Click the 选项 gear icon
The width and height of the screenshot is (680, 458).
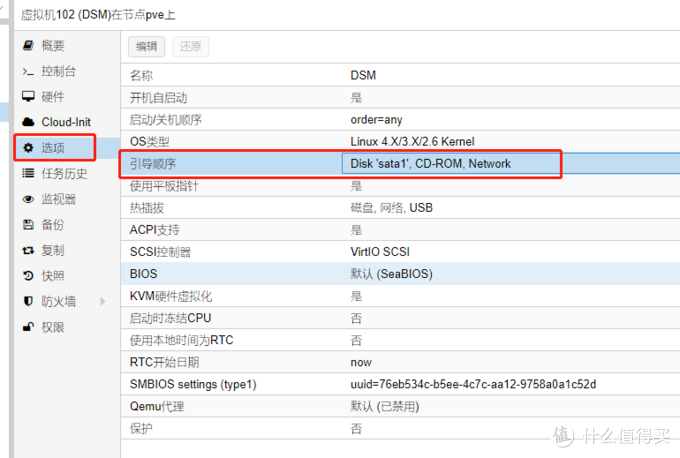click(x=28, y=147)
